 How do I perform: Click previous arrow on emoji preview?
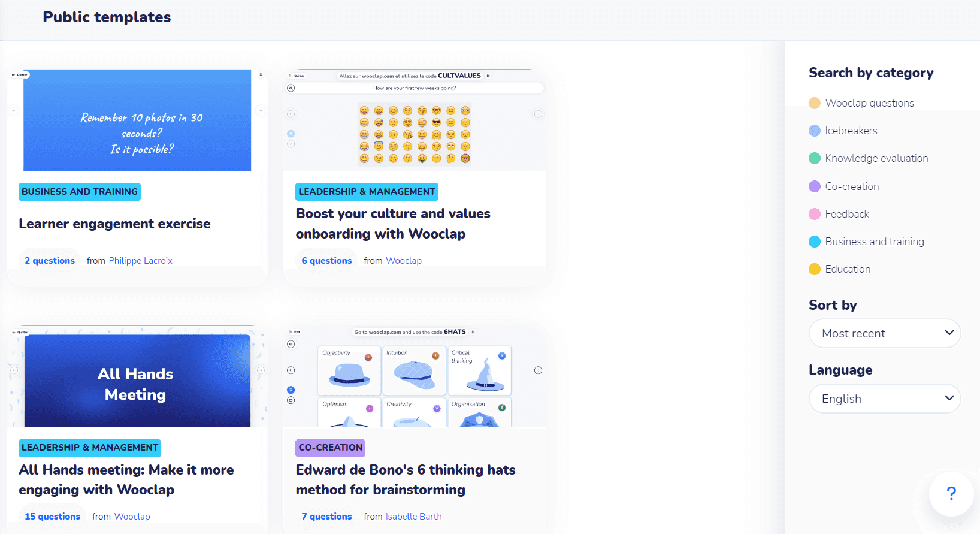[291, 114]
